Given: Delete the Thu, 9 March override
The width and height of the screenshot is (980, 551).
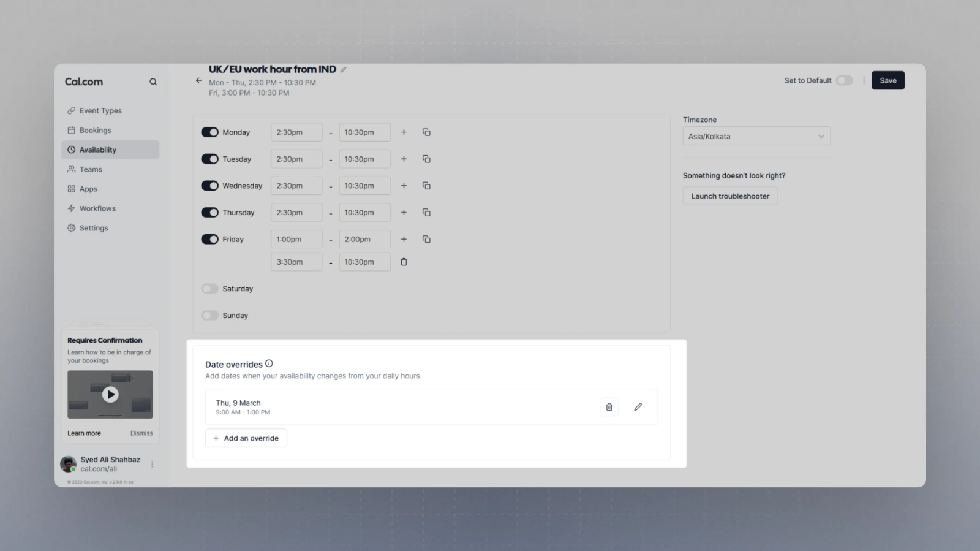Looking at the screenshot, I should tap(609, 407).
